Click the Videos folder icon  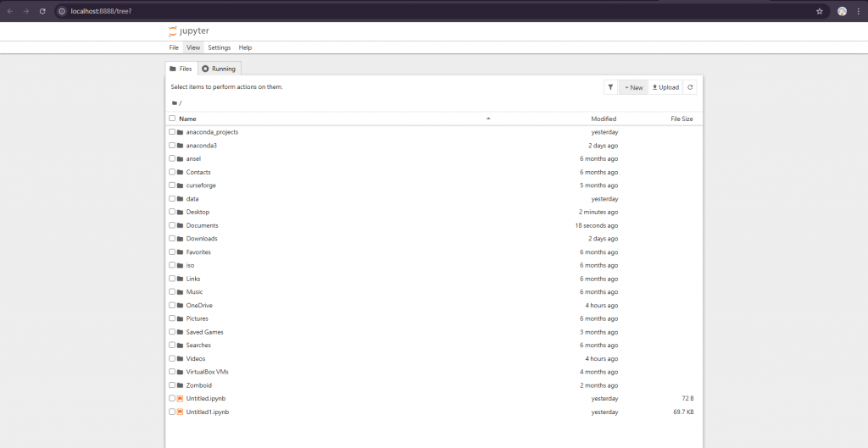pos(180,358)
